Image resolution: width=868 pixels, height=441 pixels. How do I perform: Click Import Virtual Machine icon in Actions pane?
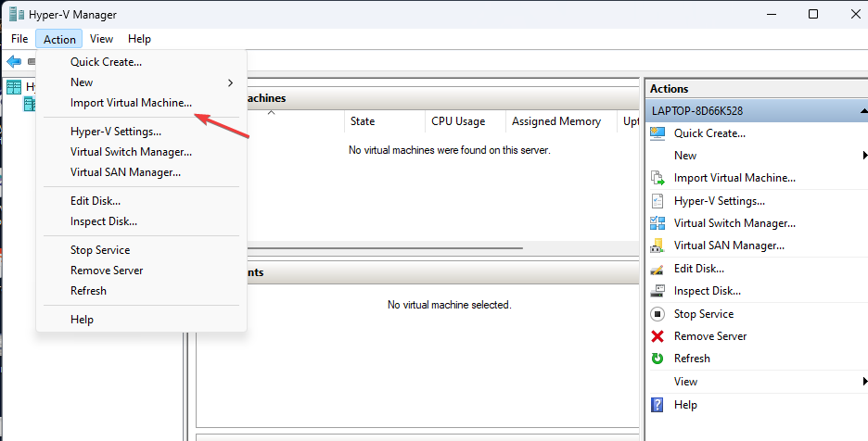(x=657, y=178)
